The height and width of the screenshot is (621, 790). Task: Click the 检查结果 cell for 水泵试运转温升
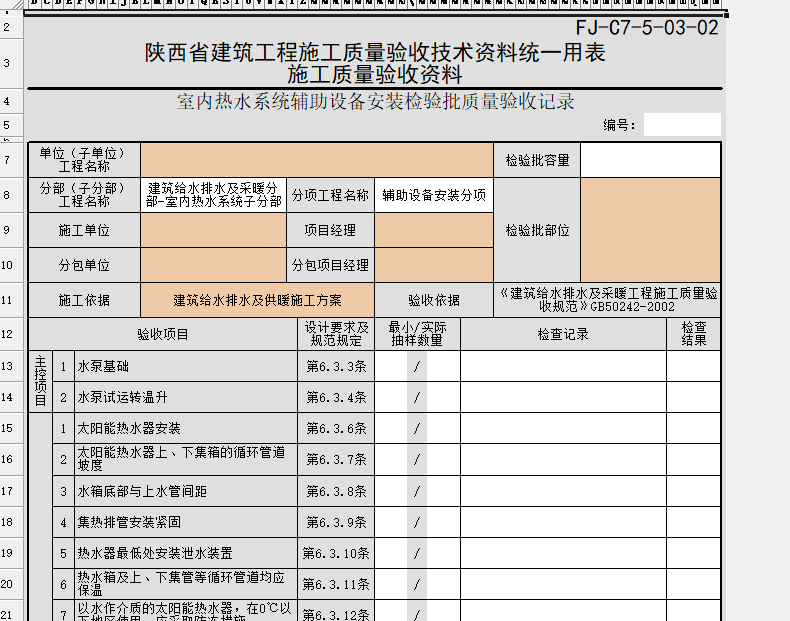click(x=694, y=397)
